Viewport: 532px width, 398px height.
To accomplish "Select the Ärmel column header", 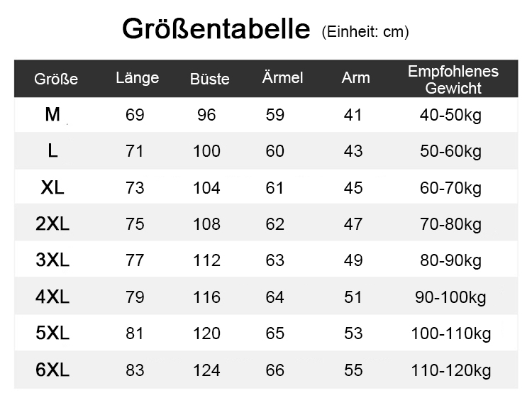I will click(282, 77).
